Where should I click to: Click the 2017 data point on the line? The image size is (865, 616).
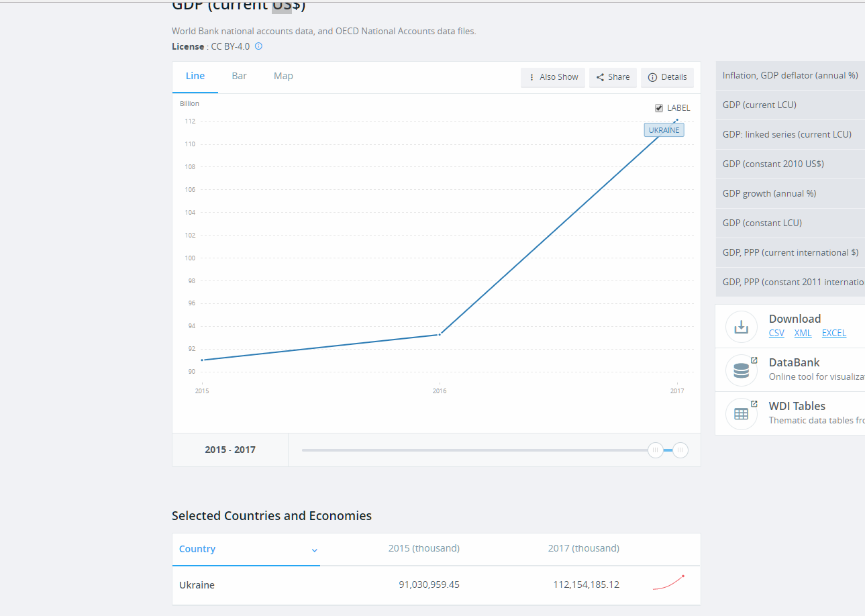[x=677, y=120]
